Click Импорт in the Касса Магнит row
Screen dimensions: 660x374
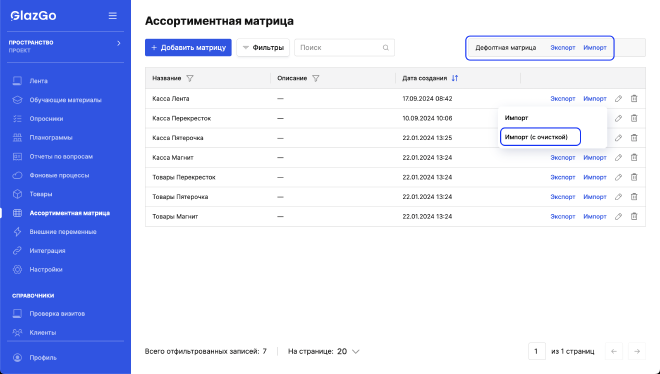pos(595,157)
